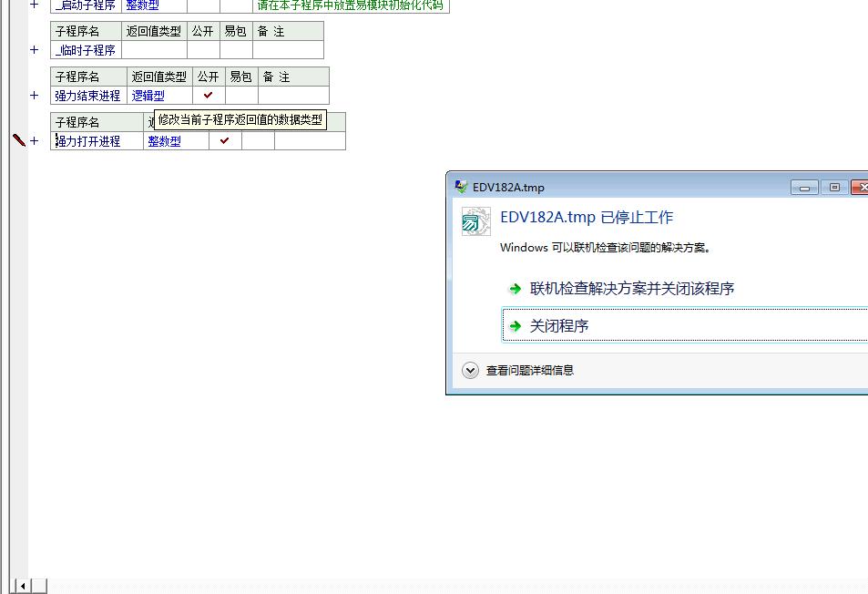
Task: Expand the 强力结束进程 subroutine plus sign
Action: point(35,95)
